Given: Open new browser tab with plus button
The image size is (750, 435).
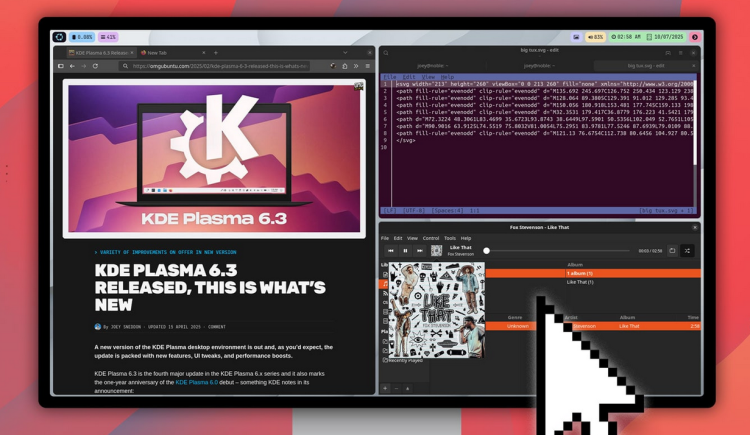Looking at the screenshot, I should (x=215, y=52).
